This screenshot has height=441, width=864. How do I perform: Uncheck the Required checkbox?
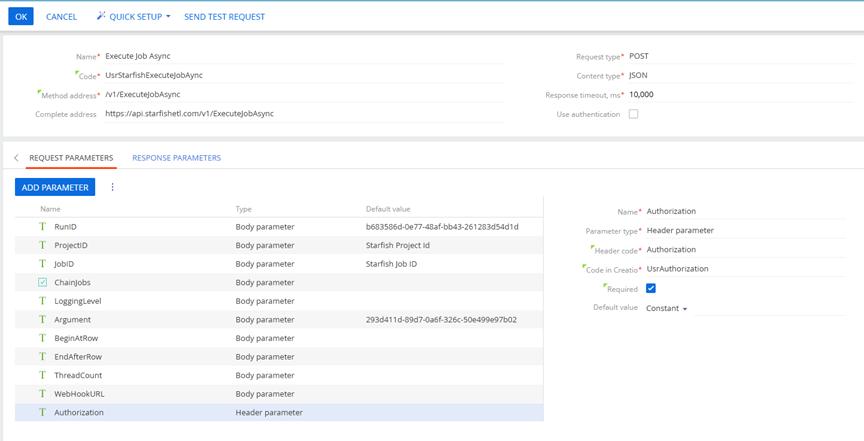point(651,288)
